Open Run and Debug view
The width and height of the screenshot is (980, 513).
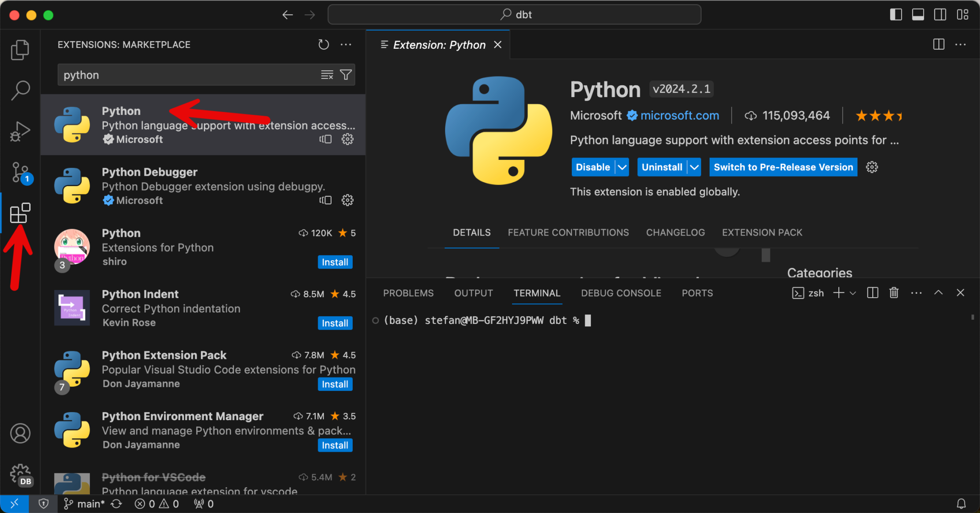[x=20, y=131]
